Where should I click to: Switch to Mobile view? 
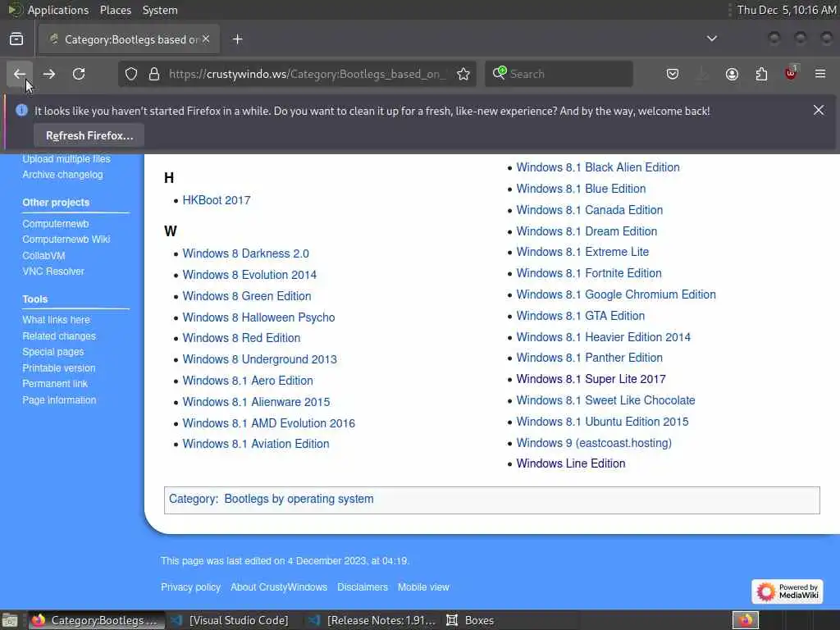click(x=423, y=587)
